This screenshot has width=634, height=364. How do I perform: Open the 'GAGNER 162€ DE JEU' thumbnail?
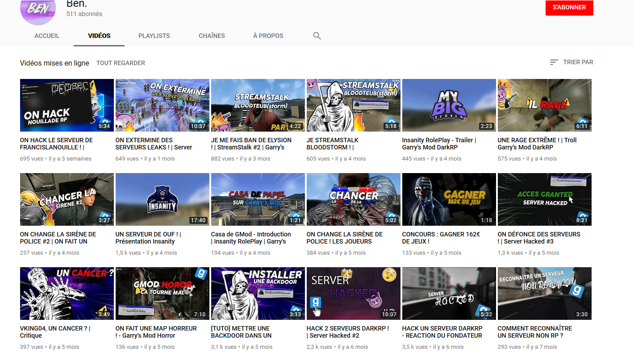pos(449,199)
